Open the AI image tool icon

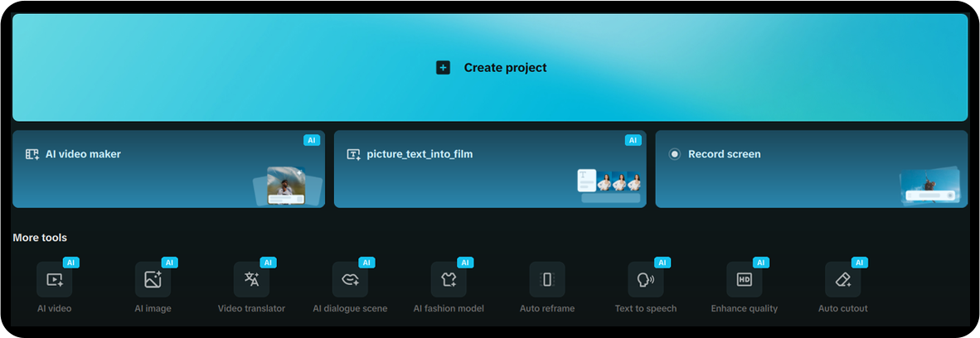tap(153, 279)
